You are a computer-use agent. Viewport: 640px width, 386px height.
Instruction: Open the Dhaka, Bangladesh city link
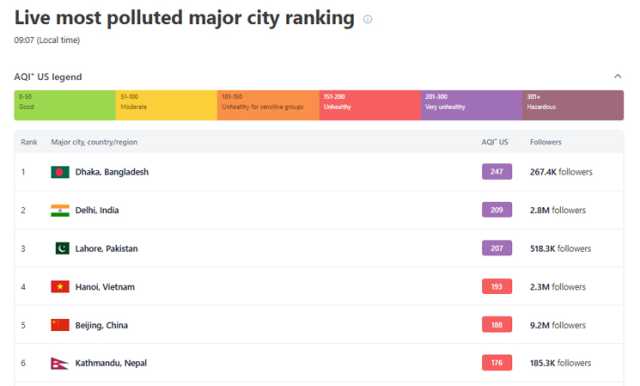(x=112, y=172)
